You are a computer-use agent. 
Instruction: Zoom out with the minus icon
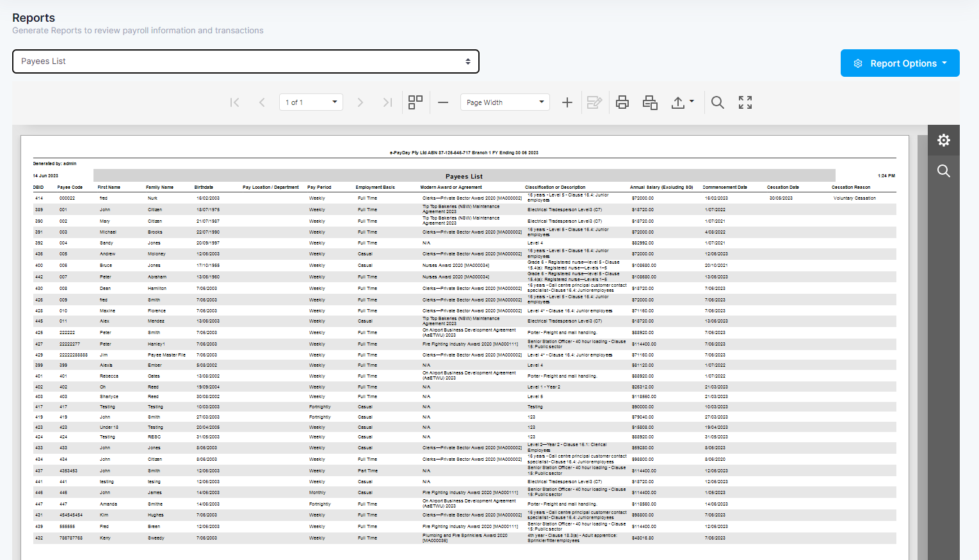pyautogui.click(x=443, y=102)
